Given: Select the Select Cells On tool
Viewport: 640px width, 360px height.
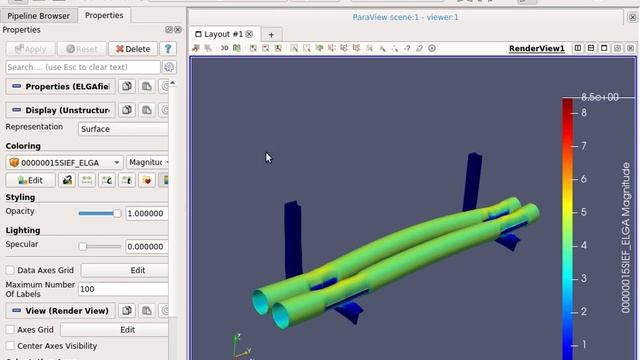Looking at the screenshot, I should click(x=294, y=48).
